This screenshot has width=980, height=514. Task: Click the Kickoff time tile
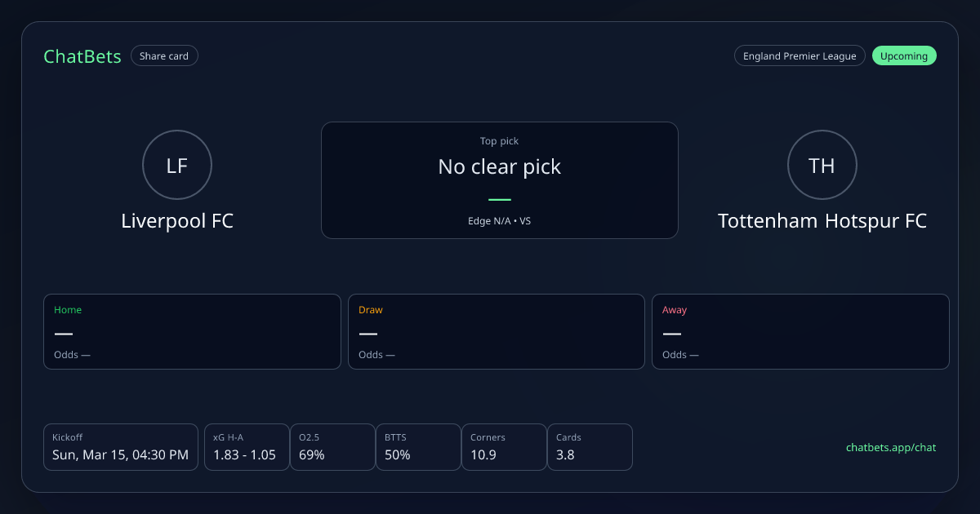coord(121,447)
